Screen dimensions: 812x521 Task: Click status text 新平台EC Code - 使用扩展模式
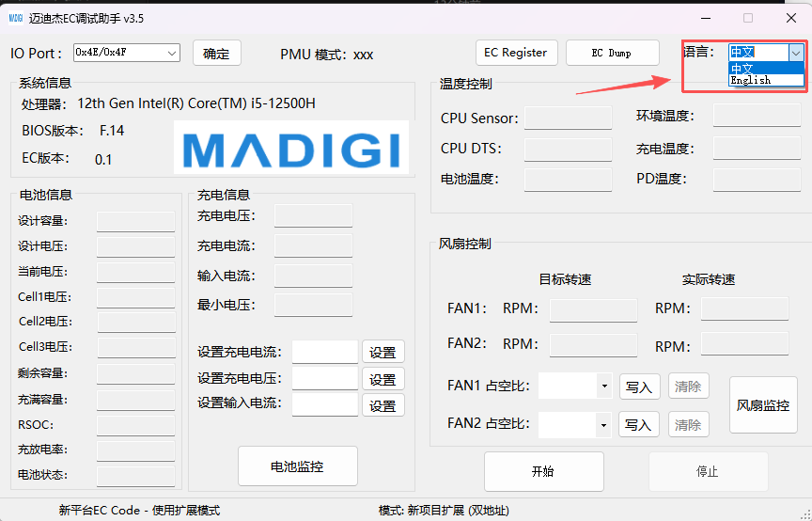point(139,511)
